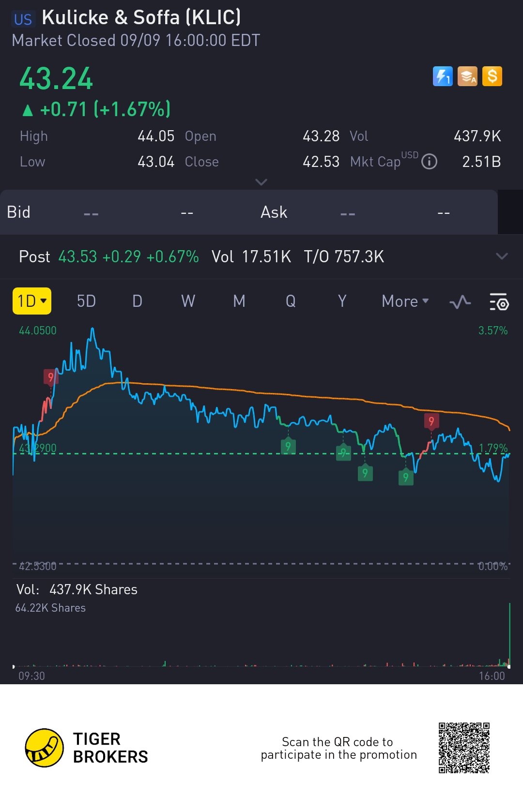This screenshot has height=812, width=523.
Task: Switch to the W weekly chart tab
Action: (188, 301)
